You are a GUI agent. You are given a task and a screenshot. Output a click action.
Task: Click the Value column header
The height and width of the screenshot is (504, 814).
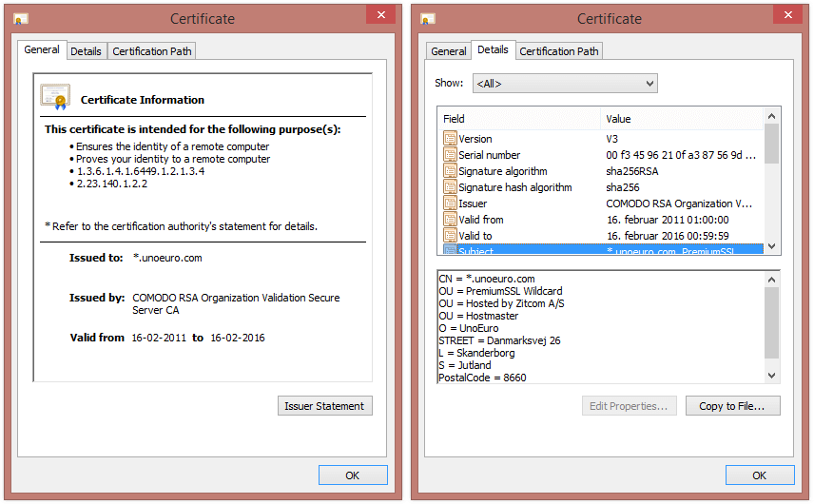[x=682, y=119]
